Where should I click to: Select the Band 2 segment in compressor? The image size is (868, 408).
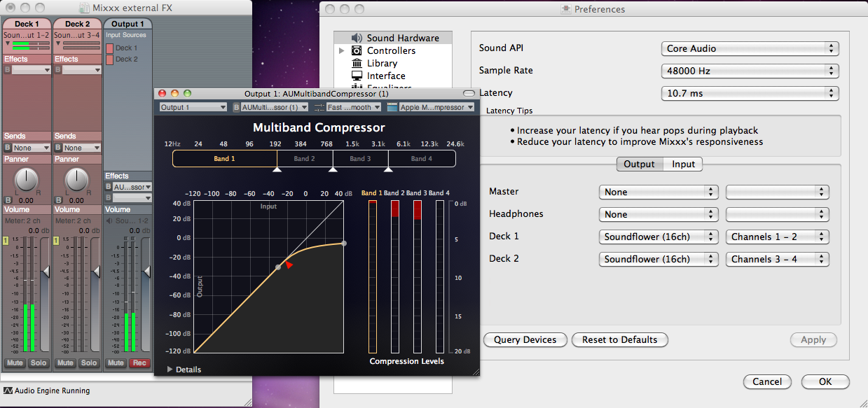(x=304, y=159)
